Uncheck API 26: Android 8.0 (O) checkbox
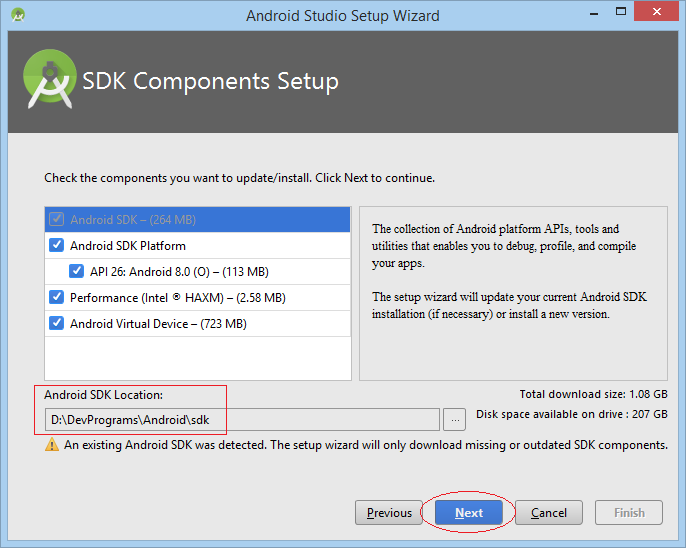This screenshot has height=548, width=686. tap(76, 271)
